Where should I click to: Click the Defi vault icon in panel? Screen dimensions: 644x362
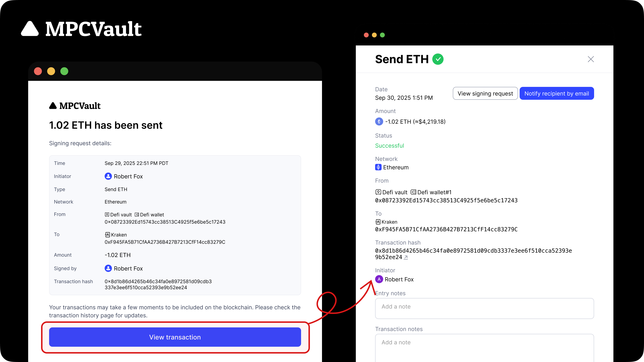pos(378,192)
